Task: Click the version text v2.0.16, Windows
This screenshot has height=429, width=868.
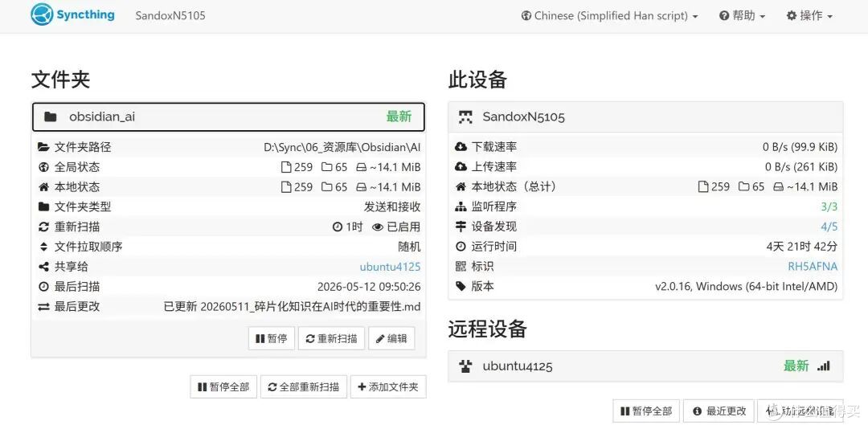Action: pyautogui.click(x=746, y=287)
